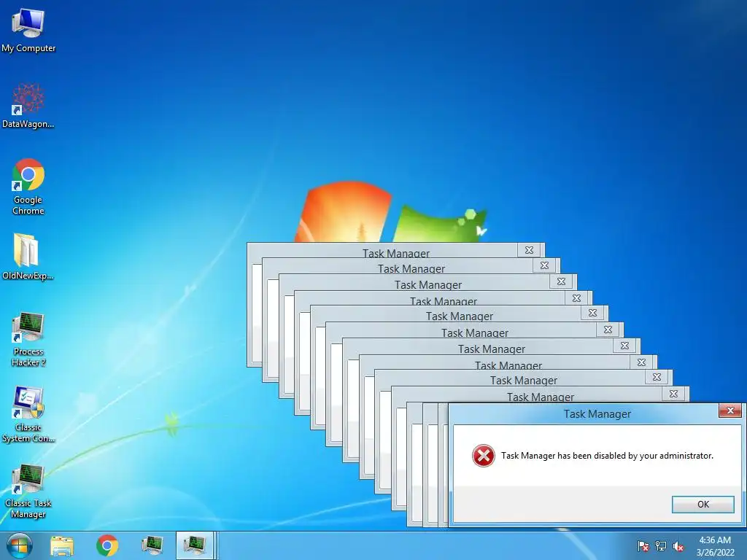Select the DataWagon desktop shortcut
The height and width of the screenshot is (560, 747).
28,106
